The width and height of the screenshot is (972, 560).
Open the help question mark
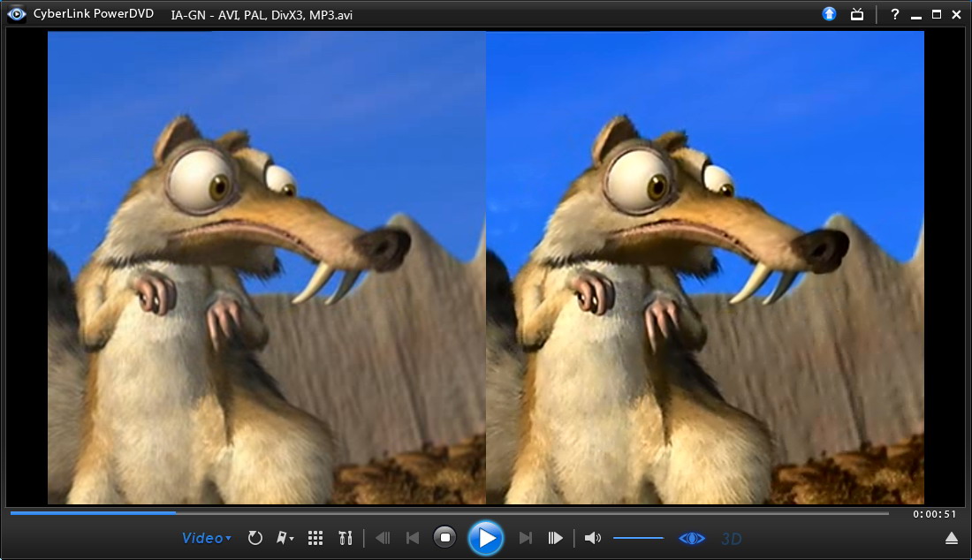[894, 14]
